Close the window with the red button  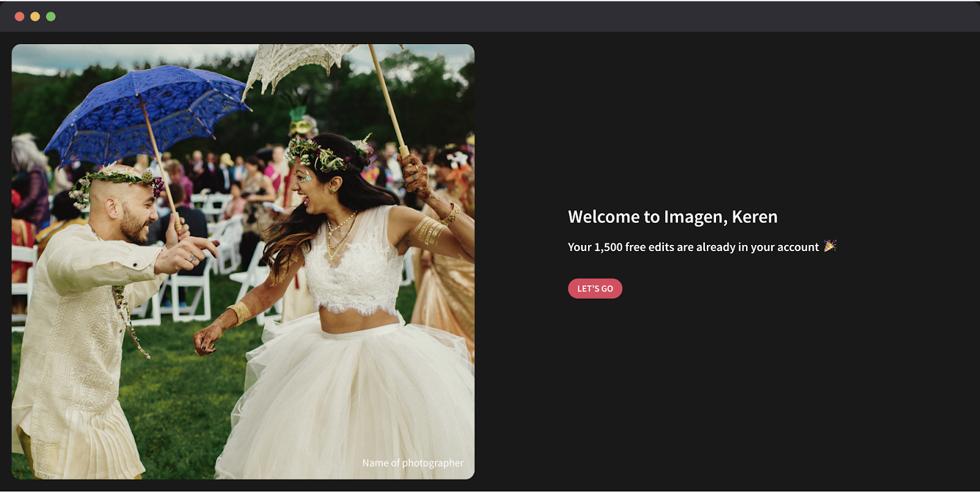click(20, 17)
